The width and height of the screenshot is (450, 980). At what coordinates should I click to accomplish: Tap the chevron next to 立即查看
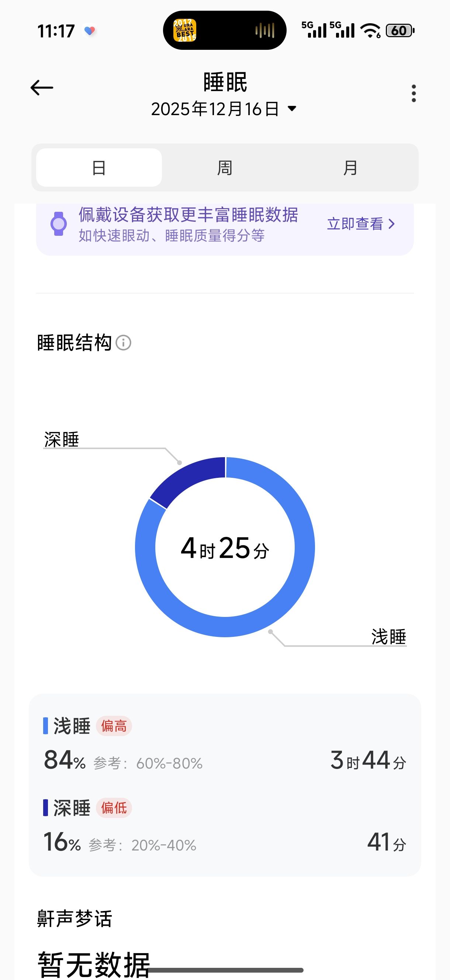[x=392, y=224]
